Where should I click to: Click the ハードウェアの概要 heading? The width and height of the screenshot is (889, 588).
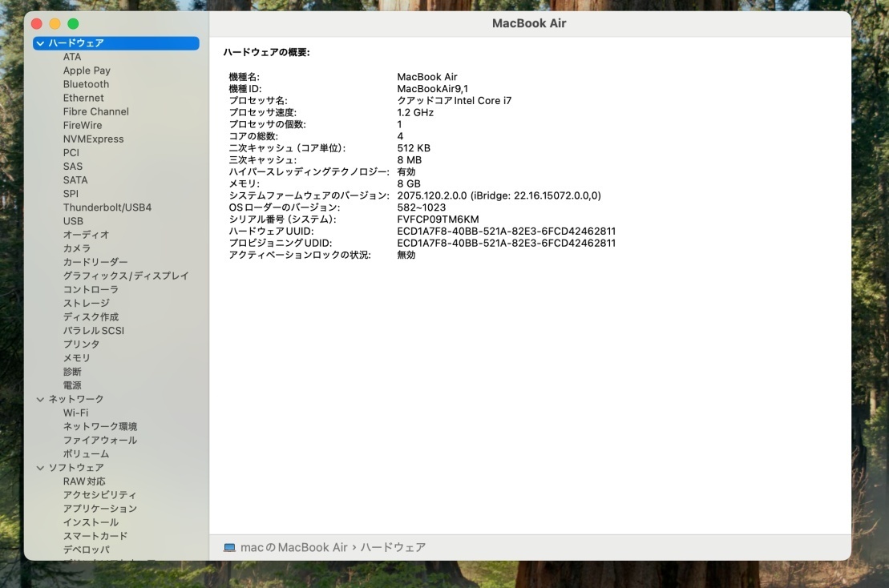click(266, 52)
